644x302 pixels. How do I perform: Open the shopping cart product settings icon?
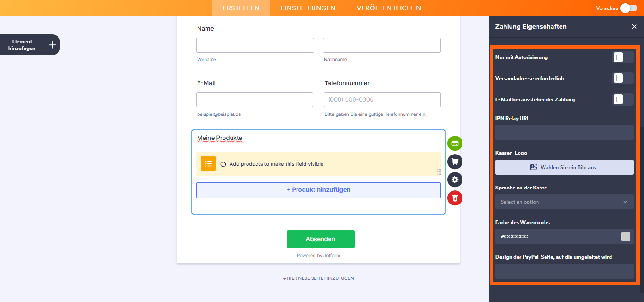455,162
